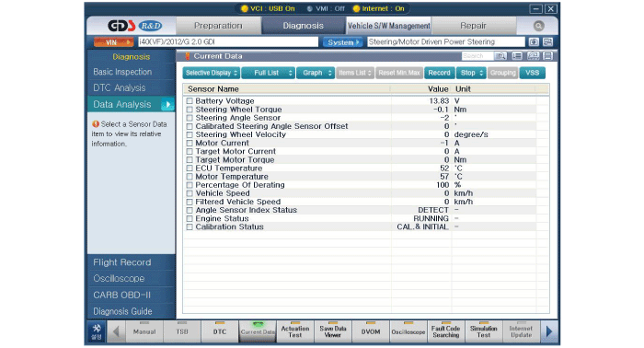Click search magnifier icon in Current Data header
Viewport: 644px width, 348px height.
[x=500, y=56]
